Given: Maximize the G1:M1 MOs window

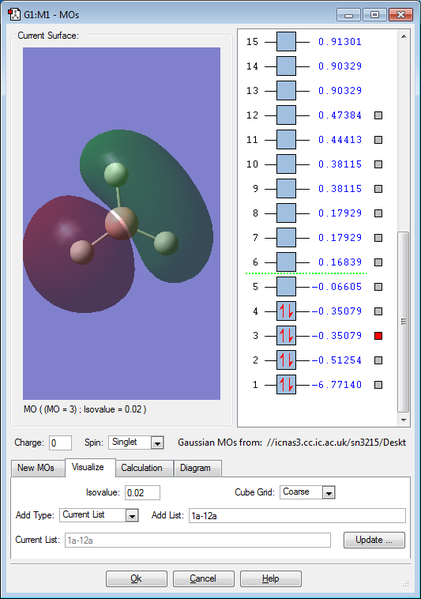Looking at the screenshot, I should 374,15.
